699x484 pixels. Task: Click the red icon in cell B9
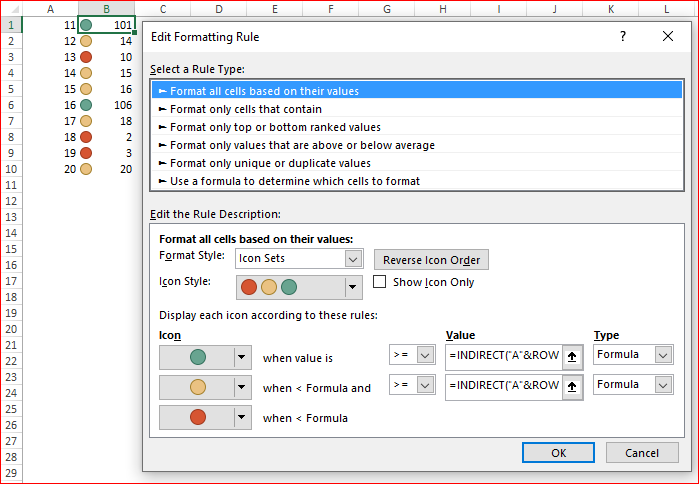[x=86, y=153]
